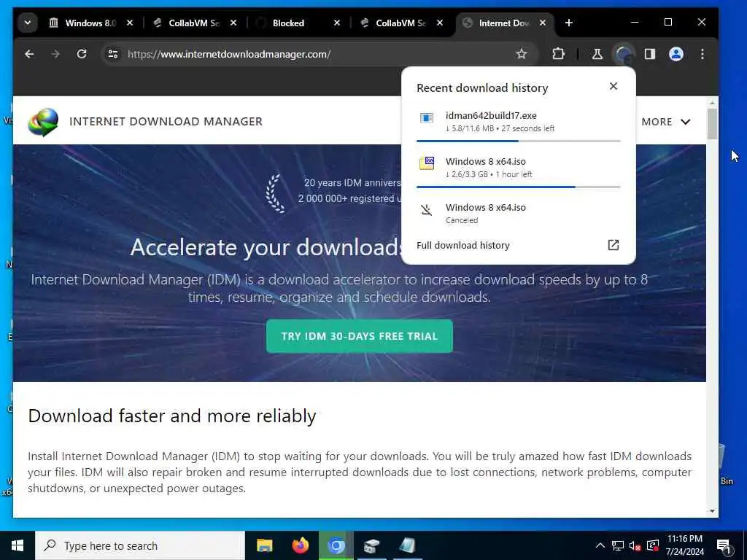
Task: Open the profile avatar menu
Action: point(676,54)
